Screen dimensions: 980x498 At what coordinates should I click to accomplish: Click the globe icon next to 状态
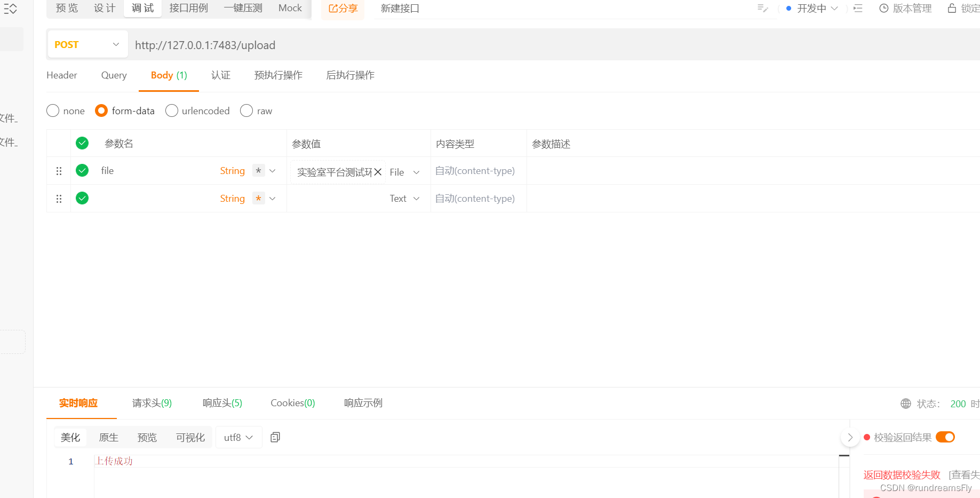coord(905,404)
